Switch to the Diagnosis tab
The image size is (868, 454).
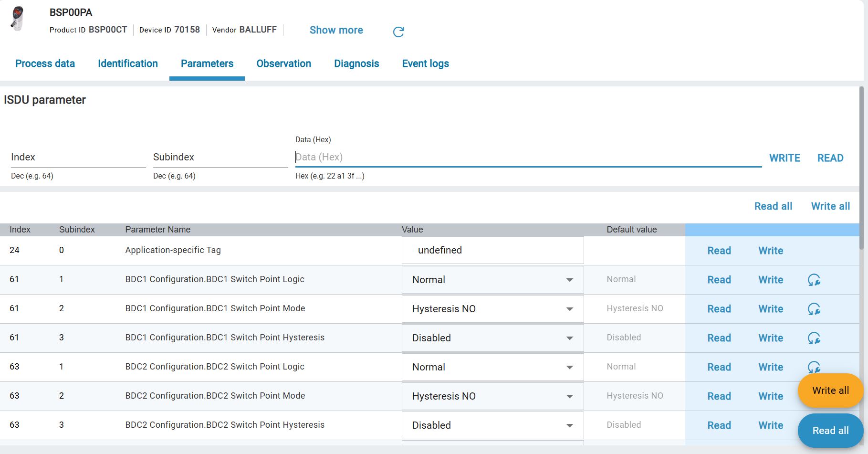pos(356,63)
